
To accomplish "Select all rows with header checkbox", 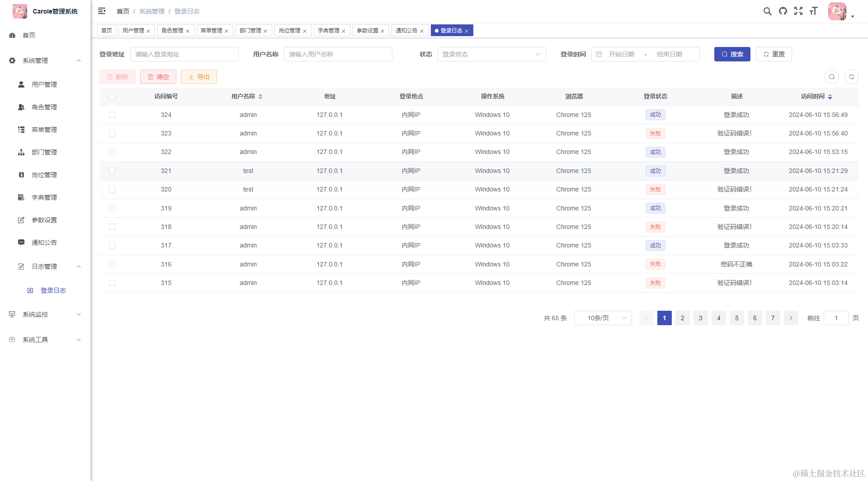I will (x=112, y=97).
